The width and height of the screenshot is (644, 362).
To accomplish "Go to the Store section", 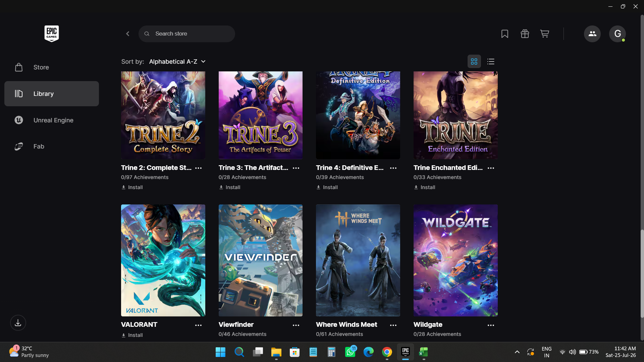I will [52, 67].
